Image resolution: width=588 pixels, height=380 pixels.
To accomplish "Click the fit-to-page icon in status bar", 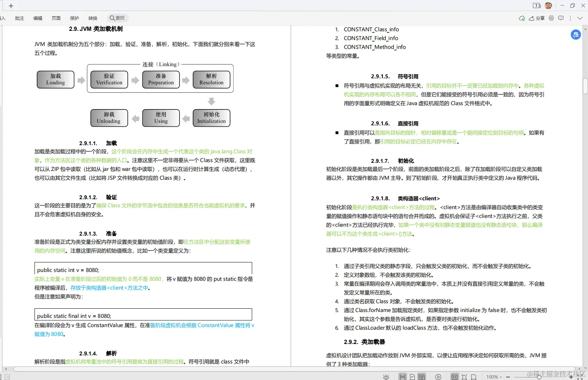I will (464, 377).
